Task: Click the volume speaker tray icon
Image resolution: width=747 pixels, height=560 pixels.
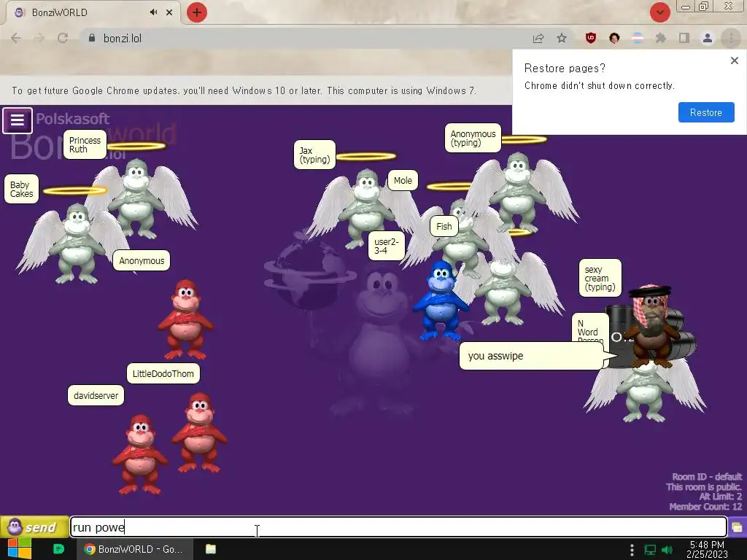Action: coord(667,550)
